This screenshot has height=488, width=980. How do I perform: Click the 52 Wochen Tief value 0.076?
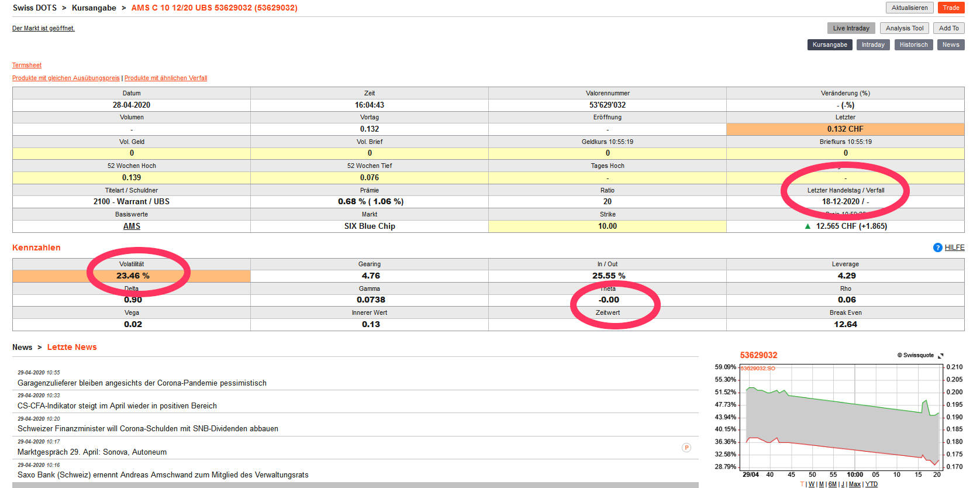370,177
